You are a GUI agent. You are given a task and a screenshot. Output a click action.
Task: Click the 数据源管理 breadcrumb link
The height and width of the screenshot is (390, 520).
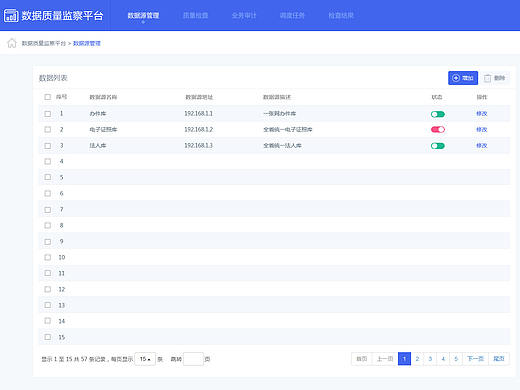[x=87, y=43]
